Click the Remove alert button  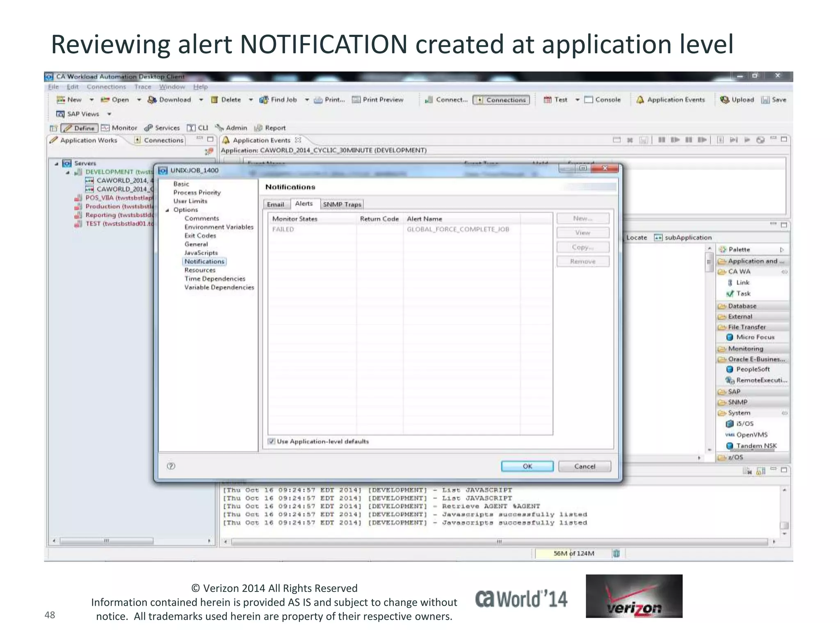583,261
